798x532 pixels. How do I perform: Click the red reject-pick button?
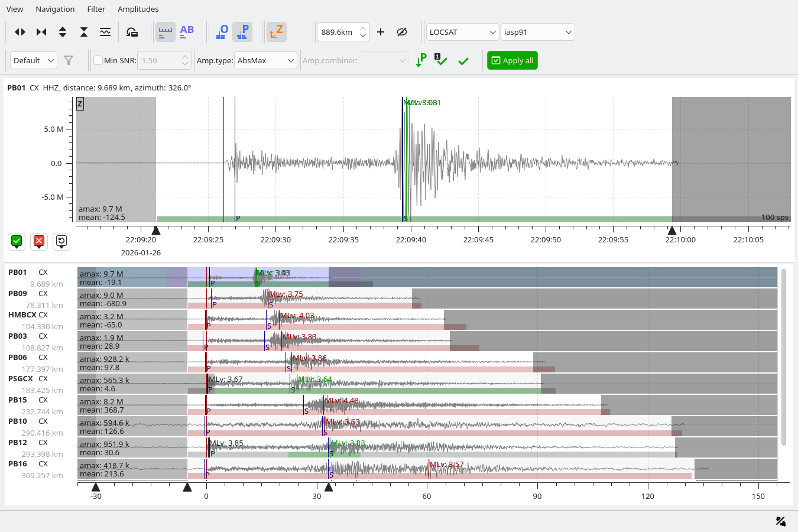38,241
